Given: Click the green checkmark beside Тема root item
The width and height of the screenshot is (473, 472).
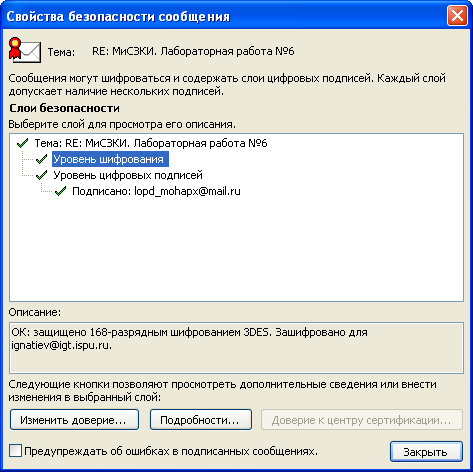Looking at the screenshot, I should tap(23, 143).
